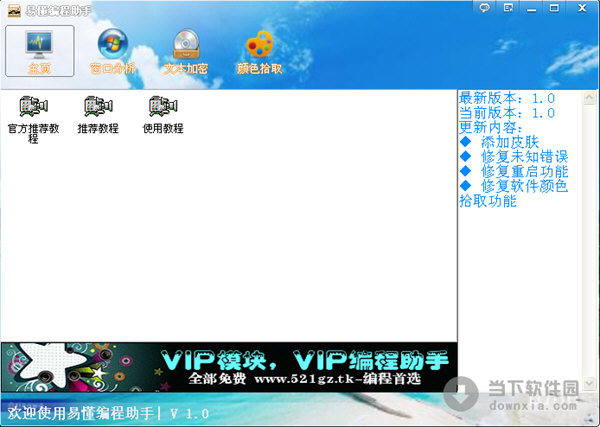Image resolution: width=600 pixels, height=427 pixels.
Task: Click the 当前版本: 1.0 text
Action: pyautogui.click(x=507, y=113)
